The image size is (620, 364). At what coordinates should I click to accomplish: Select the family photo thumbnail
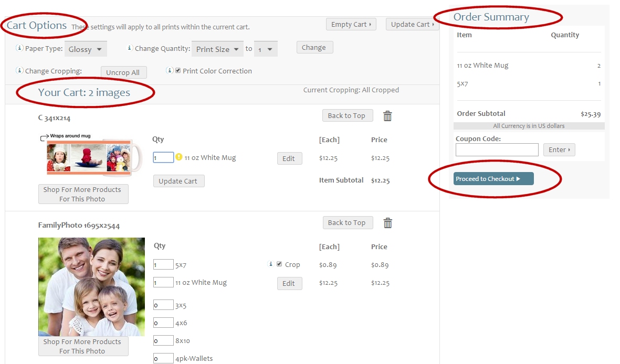tap(91, 286)
